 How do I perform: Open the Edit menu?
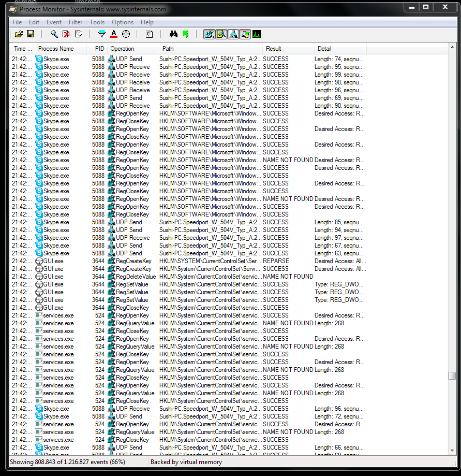pos(34,22)
